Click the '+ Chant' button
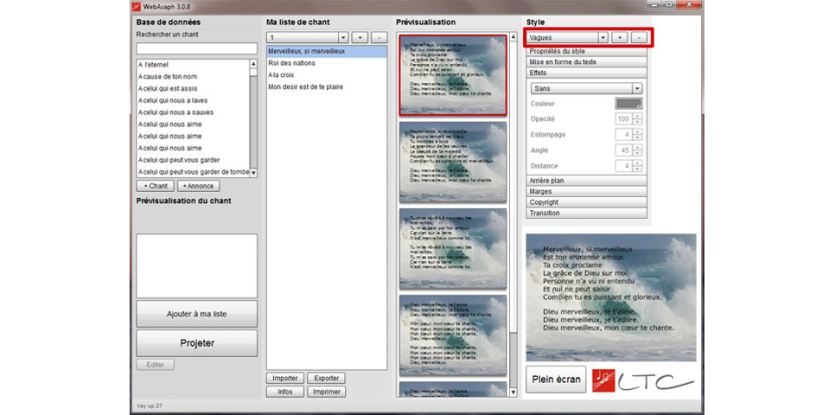The image size is (829, 415). point(155,186)
